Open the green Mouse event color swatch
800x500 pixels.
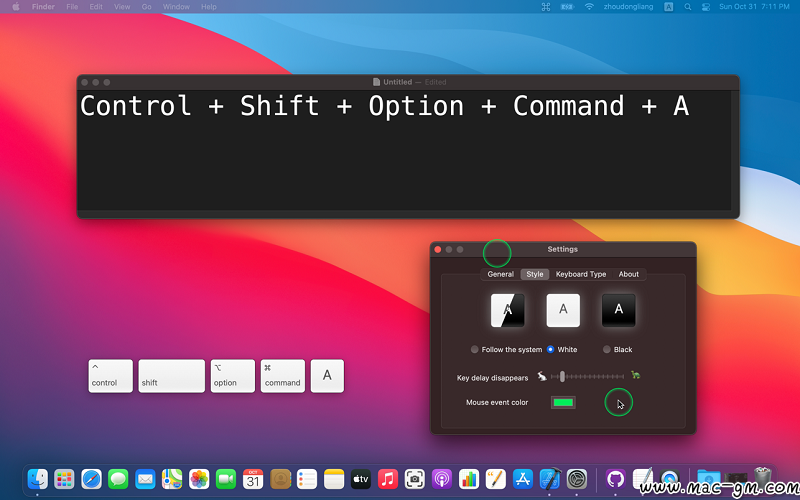tap(563, 402)
